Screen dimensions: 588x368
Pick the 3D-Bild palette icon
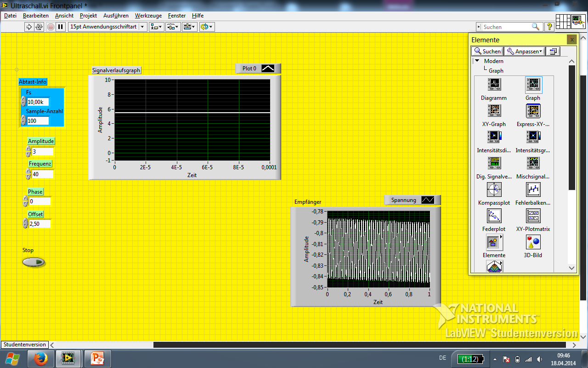pyautogui.click(x=533, y=242)
